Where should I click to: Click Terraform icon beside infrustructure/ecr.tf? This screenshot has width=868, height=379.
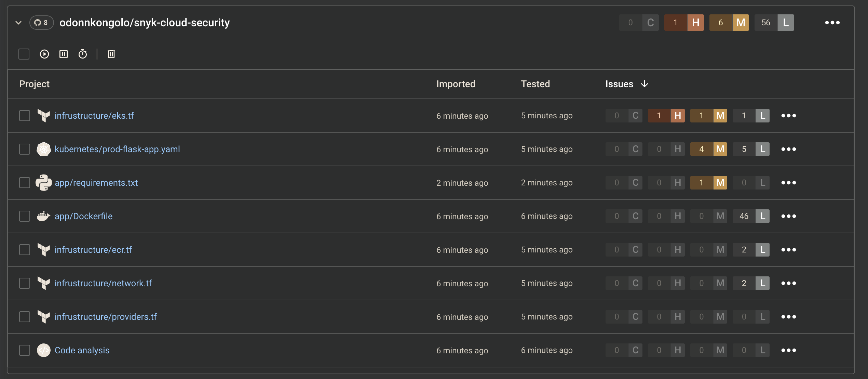(44, 250)
